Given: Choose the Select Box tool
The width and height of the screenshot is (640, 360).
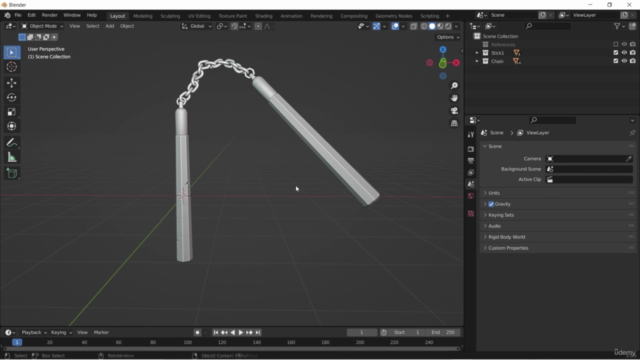Looking at the screenshot, I should (x=11, y=52).
